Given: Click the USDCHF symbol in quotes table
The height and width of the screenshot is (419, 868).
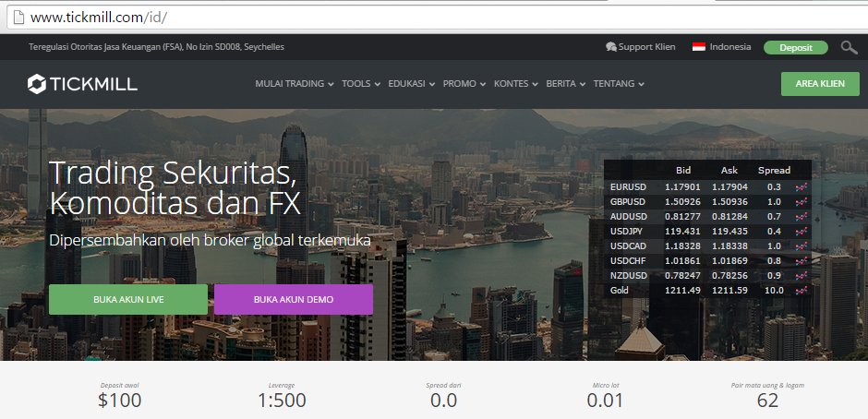Looking at the screenshot, I should 628,260.
